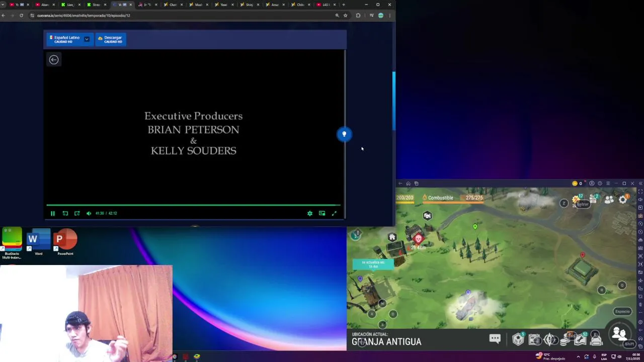Open the browser zoom indicator

click(x=337, y=16)
